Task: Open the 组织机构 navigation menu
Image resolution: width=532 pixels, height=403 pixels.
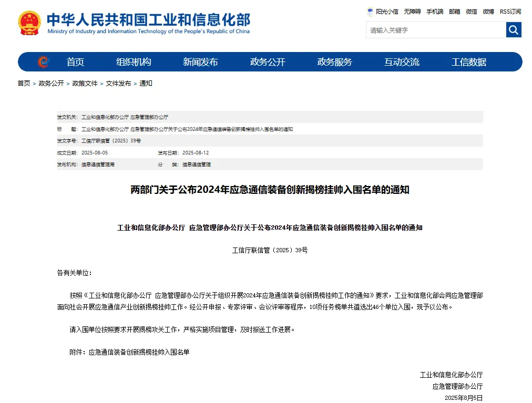Action: (x=134, y=62)
